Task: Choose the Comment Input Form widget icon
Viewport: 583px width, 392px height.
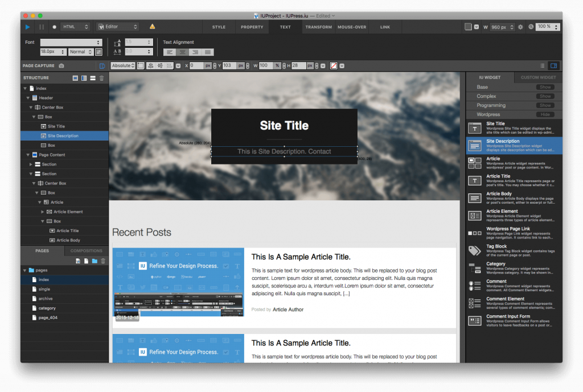Action: [474, 321]
